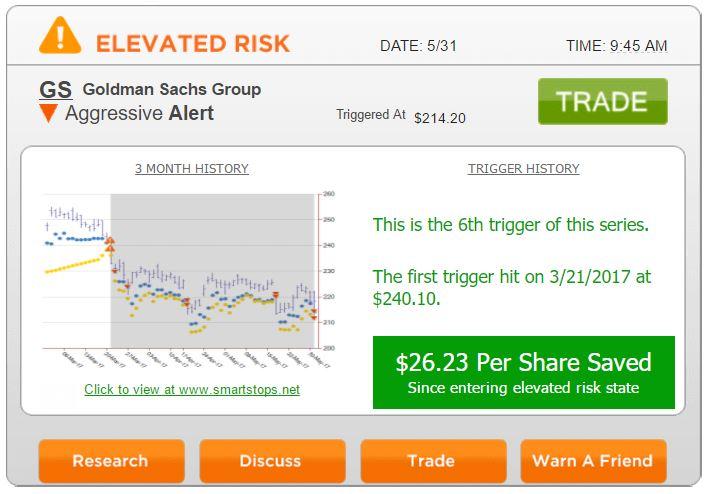Viewport: 720px width, 494px height.
Task: Click the orange down-arrow Aggressive Alert icon
Action: point(48,114)
